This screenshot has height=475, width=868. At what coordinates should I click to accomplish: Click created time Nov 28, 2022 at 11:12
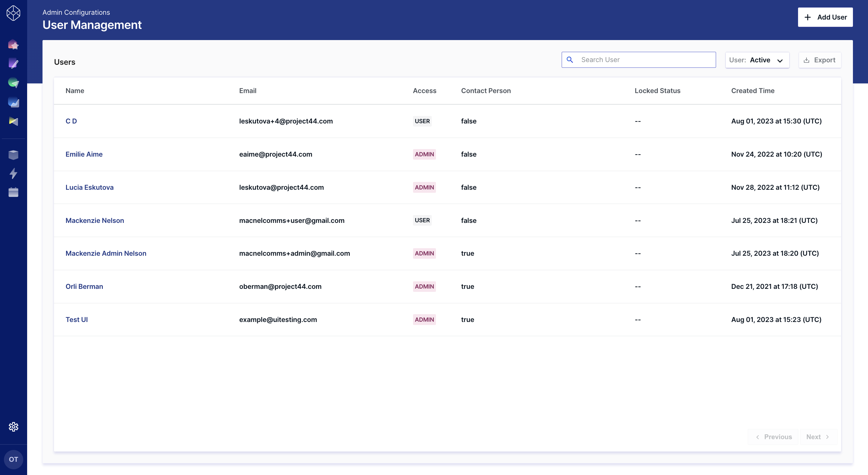(x=775, y=187)
